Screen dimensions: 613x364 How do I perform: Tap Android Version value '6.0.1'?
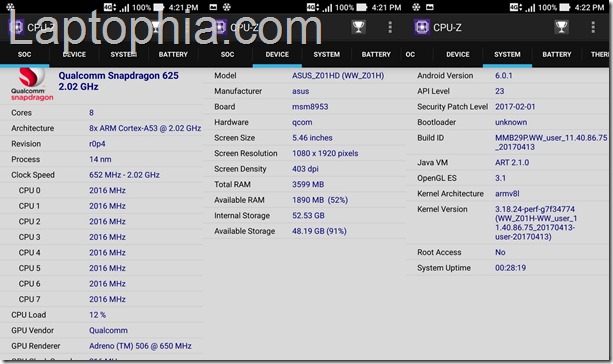[x=504, y=75]
